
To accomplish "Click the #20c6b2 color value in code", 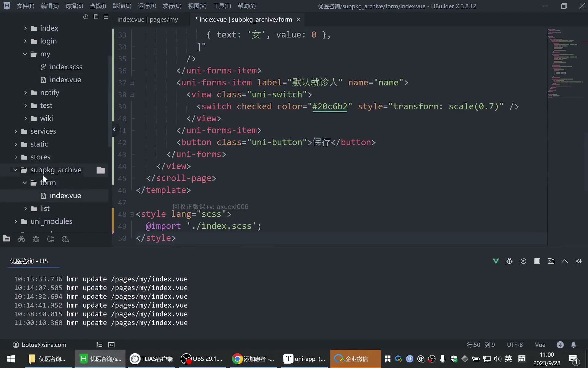I will (330, 106).
